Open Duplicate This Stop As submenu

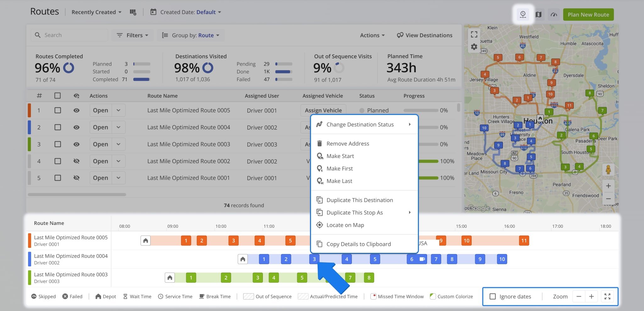[x=364, y=213]
